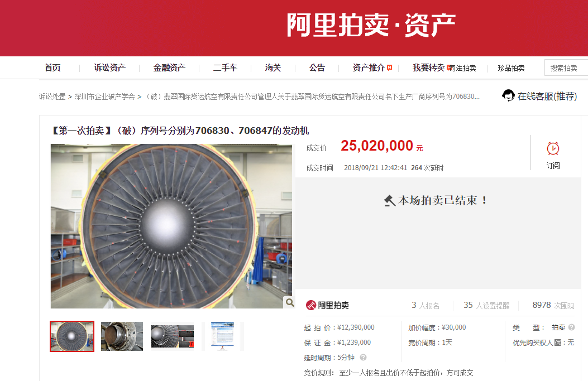Image resolution: width=588 pixels, height=381 pixels.
Task: Select the fan blade close-up thumbnail
Action: (x=173, y=336)
